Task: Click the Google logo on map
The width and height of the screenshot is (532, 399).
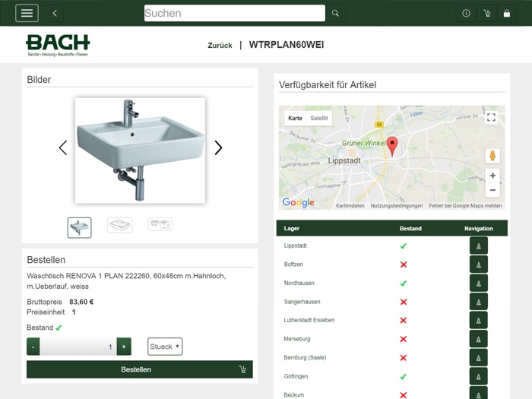Action: tap(298, 203)
